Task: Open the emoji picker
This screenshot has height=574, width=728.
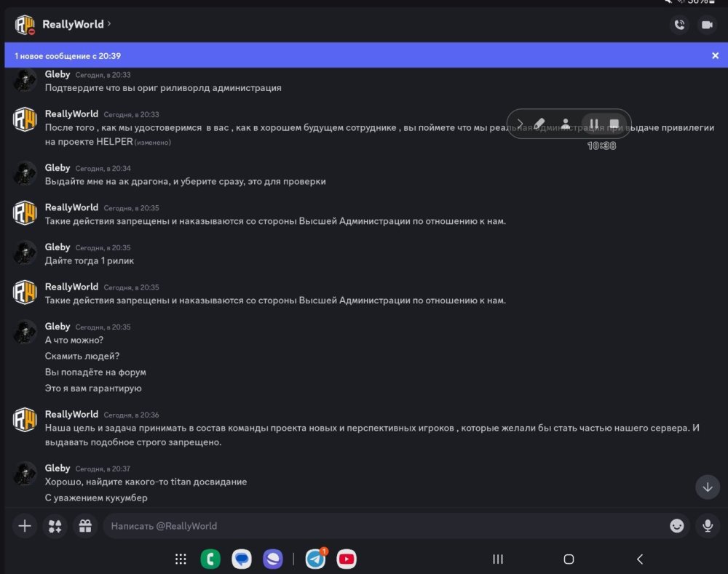Action: [676, 526]
